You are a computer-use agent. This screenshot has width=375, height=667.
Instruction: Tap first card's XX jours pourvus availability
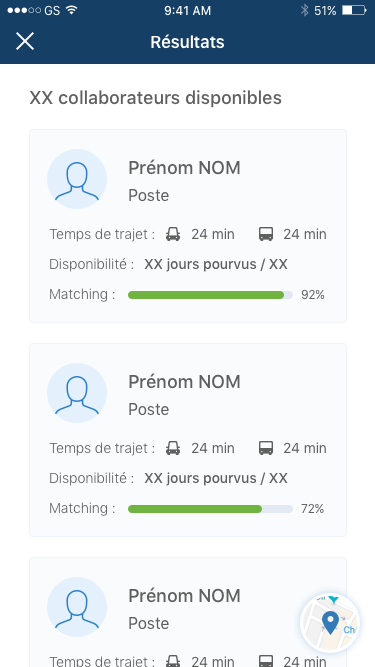(x=216, y=265)
